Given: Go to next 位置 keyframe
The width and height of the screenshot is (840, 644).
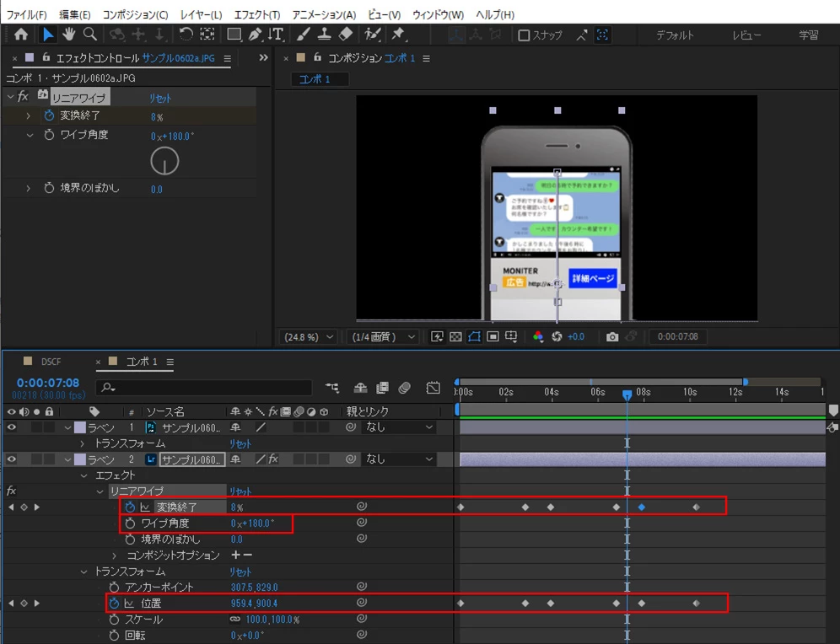Looking at the screenshot, I should 37,604.
